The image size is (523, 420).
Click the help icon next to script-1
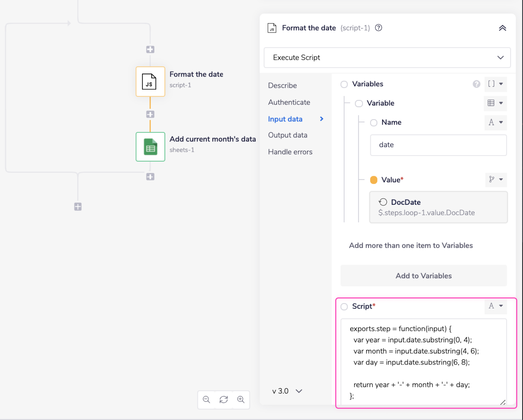pyautogui.click(x=378, y=28)
